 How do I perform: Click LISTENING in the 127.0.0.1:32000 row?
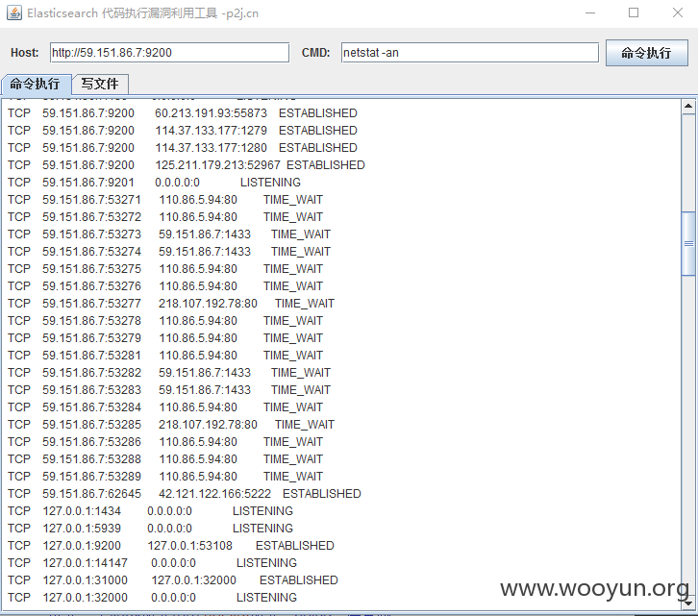[x=266, y=598]
